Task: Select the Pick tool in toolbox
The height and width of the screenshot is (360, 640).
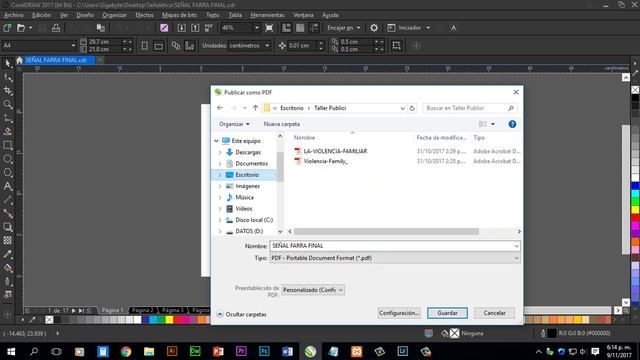Action: tap(7, 63)
